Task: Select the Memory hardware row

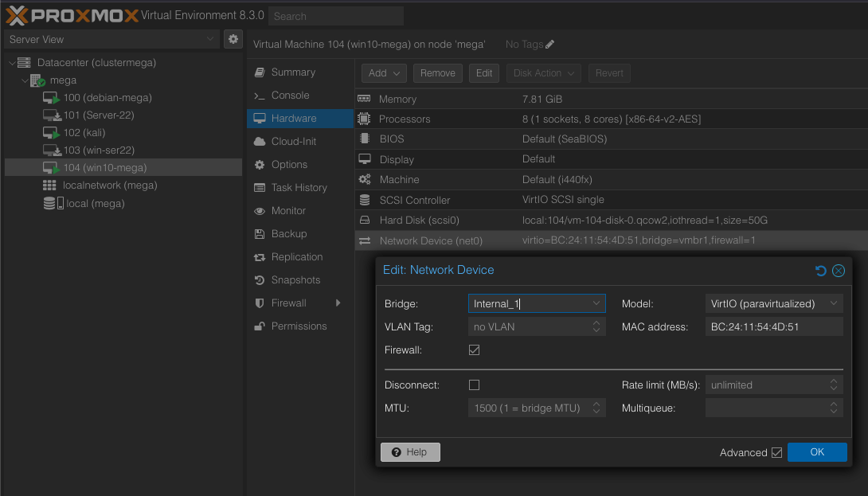Action: 611,99
